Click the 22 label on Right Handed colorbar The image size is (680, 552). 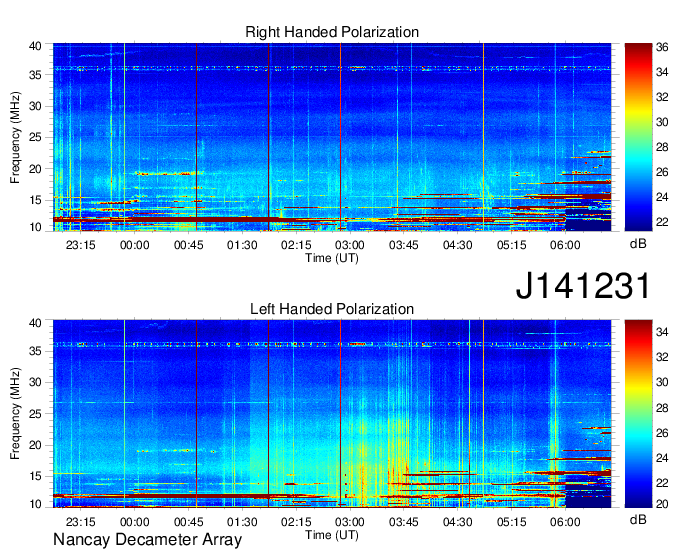[662, 222]
